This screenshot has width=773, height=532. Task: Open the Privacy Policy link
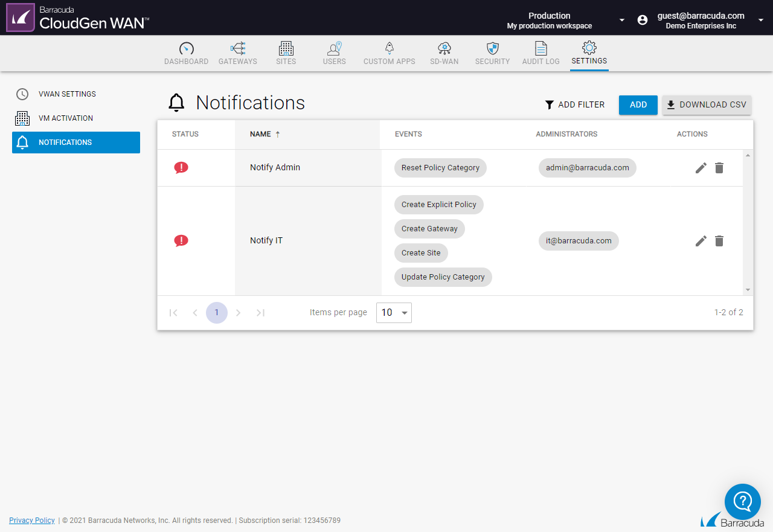click(x=32, y=521)
